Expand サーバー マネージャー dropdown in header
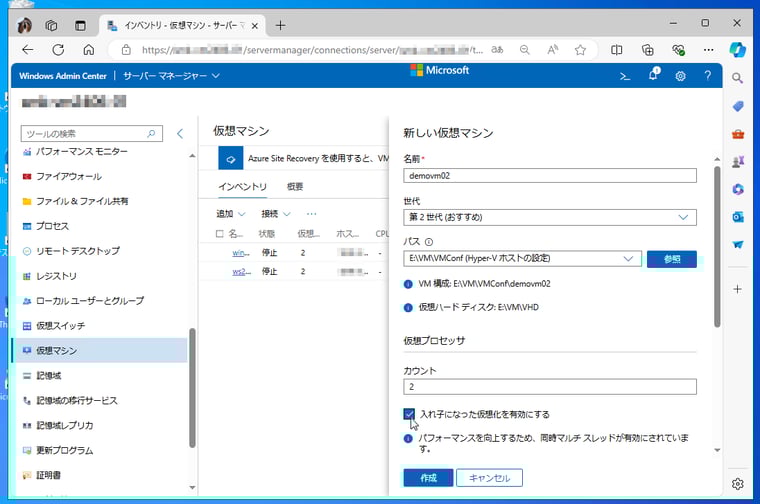The height and width of the screenshot is (504, 760). click(171, 76)
